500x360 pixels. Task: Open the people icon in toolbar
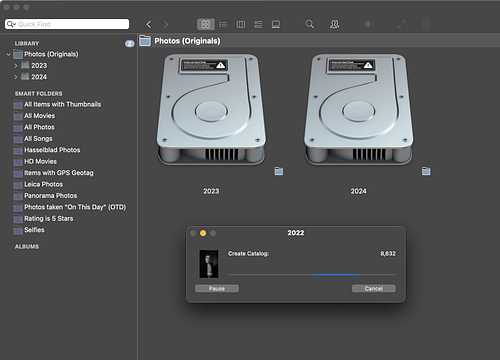pyautogui.click(x=334, y=24)
